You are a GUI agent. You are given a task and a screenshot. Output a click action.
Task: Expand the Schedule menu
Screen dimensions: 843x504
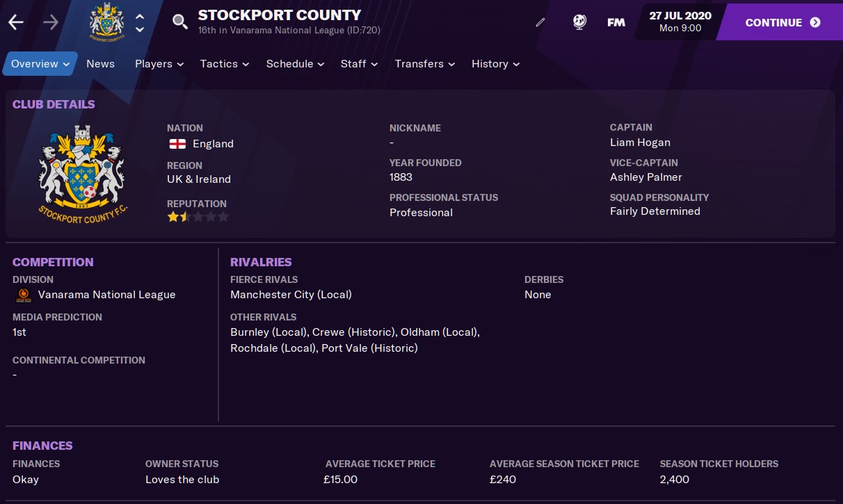(x=295, y=63)
